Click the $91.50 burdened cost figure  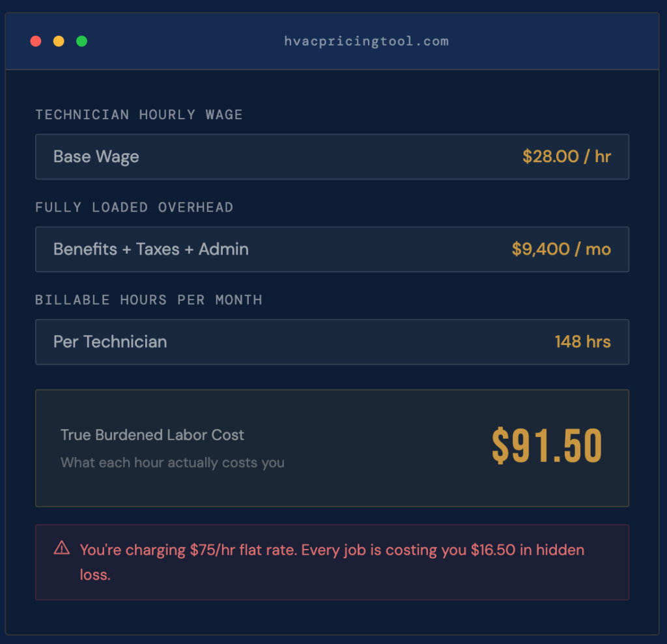546,447
